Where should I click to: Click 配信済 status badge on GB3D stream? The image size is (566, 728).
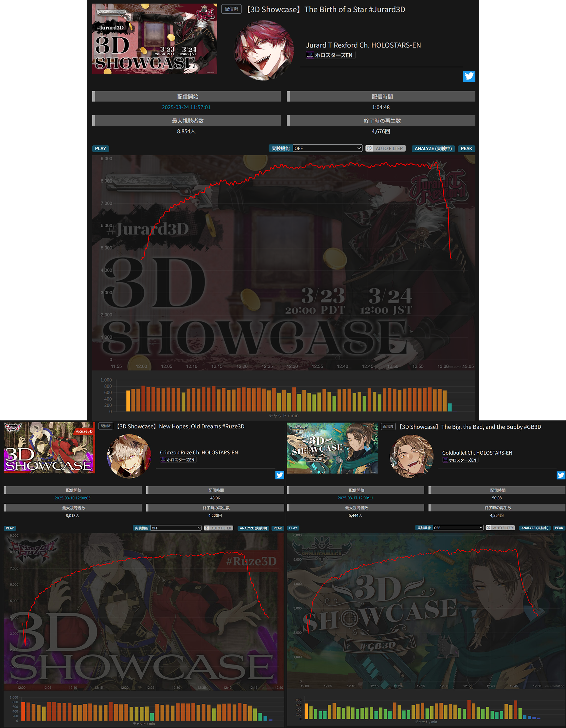[x=388, y=426]
